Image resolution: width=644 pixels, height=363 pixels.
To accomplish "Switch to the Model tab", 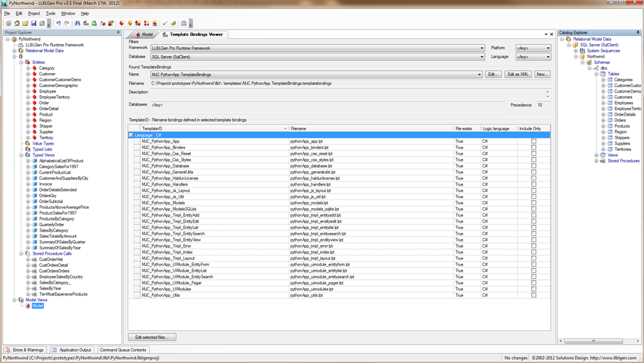I will [x=143, y=35].
